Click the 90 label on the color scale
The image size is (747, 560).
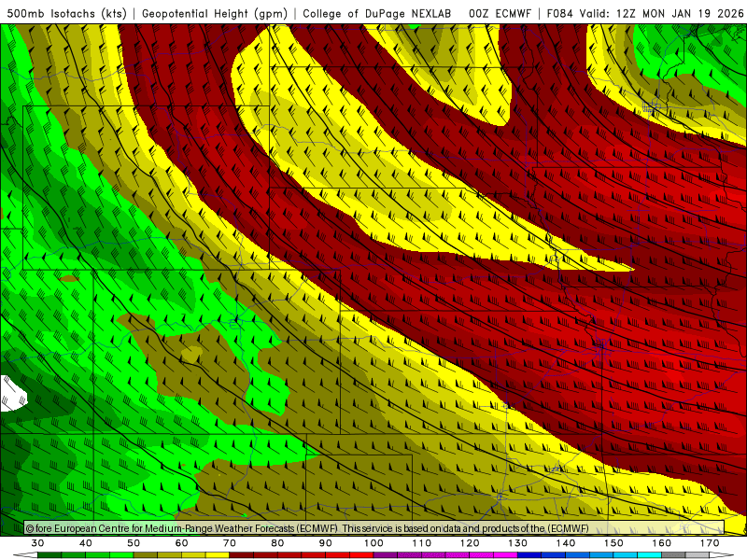click(325, 543)
